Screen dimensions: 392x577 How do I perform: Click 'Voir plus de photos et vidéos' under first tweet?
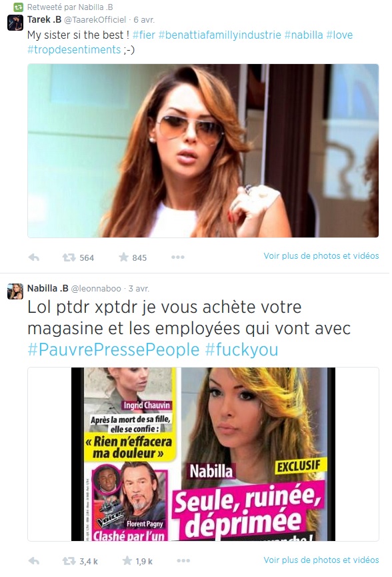(x=321, y=255)
